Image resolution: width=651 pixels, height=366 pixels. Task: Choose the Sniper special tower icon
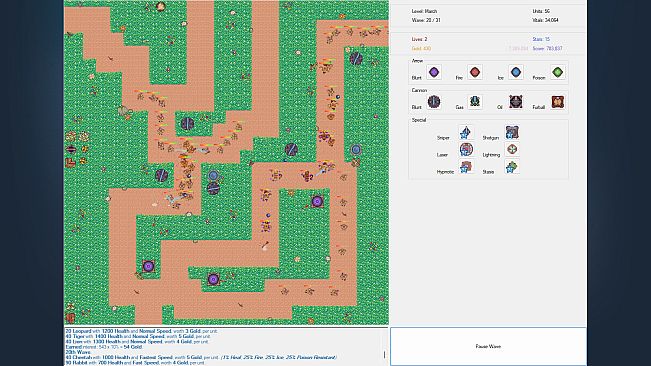465,132
